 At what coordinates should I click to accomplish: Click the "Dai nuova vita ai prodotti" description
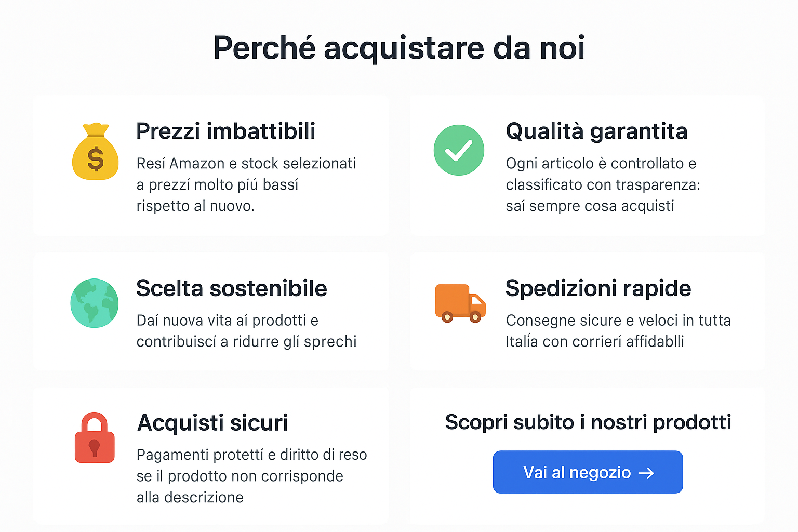246,331
